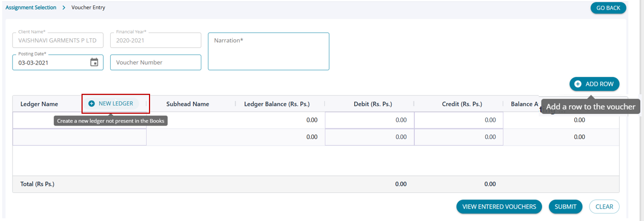View entered vouchers
This screenshot has width=644, height=221.
[x=499, y=206]
